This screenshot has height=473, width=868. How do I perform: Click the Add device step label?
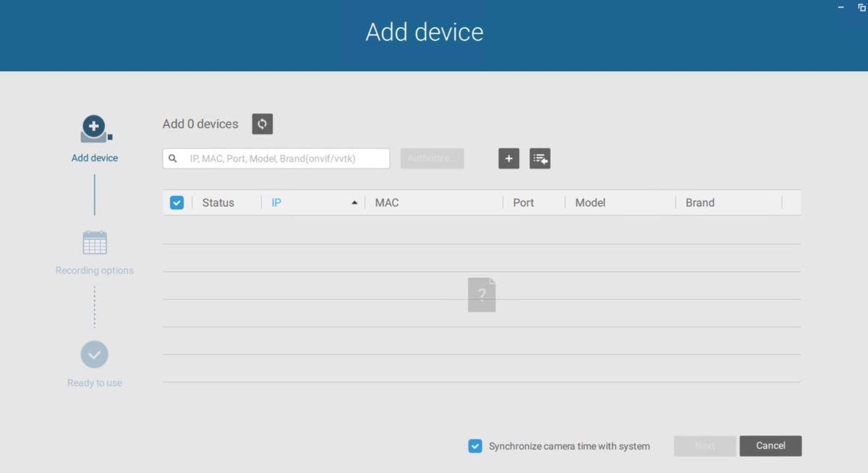pos(95,158)
